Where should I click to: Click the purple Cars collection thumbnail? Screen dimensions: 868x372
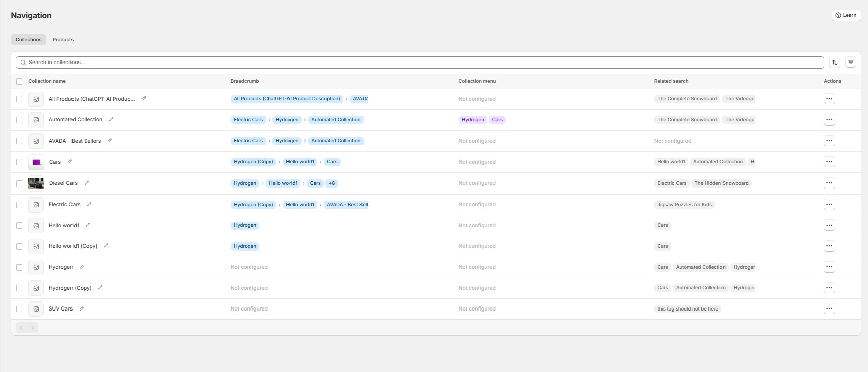pyautogui.click(x=36, y=162)
